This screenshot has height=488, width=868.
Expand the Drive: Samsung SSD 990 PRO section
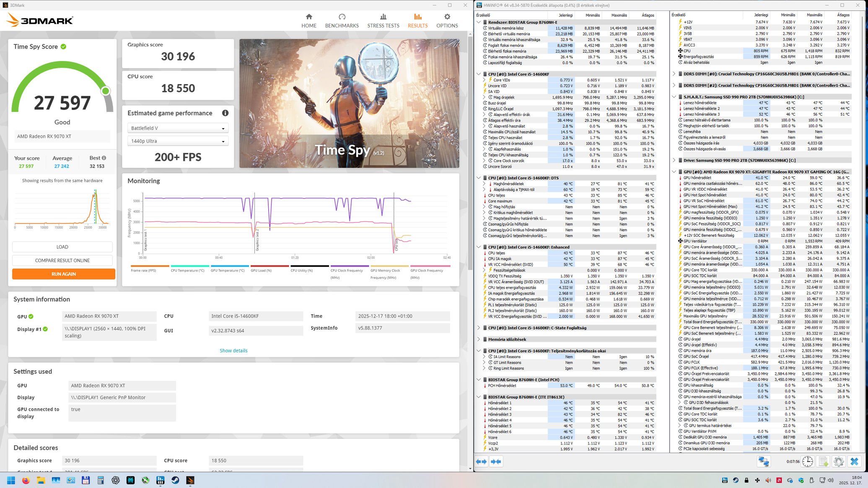[674, 160]
